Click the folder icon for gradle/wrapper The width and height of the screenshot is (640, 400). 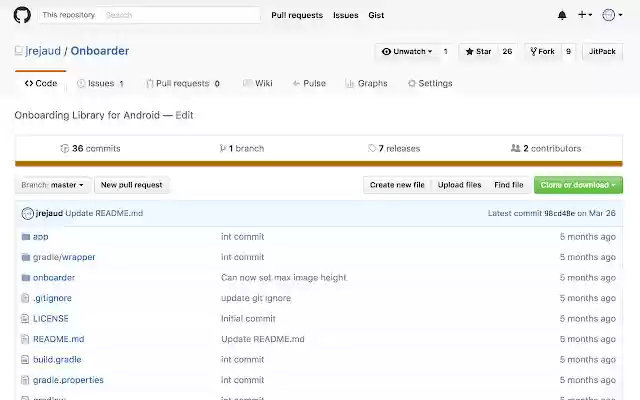(x=26, y=257)
